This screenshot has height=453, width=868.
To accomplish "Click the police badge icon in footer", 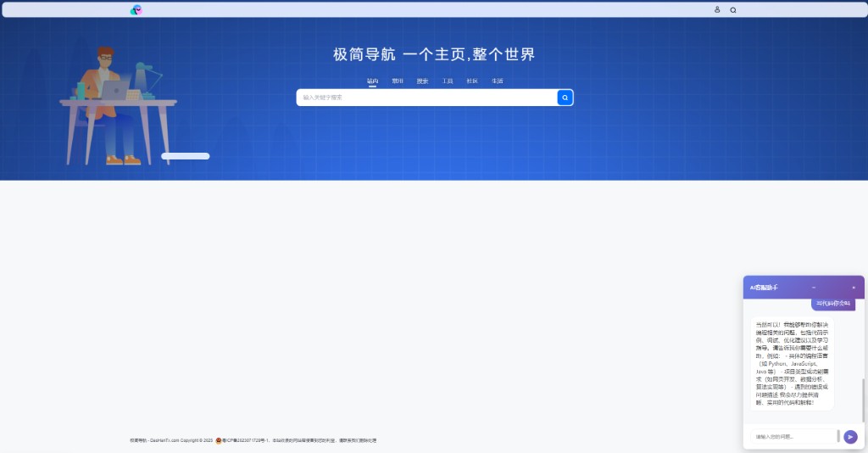I will 219,440.
